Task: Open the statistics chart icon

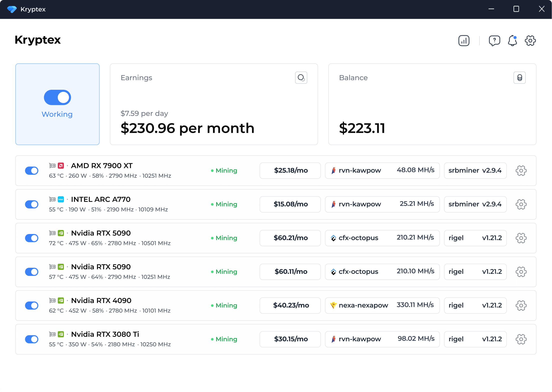Action: click(x=464, y=40)
